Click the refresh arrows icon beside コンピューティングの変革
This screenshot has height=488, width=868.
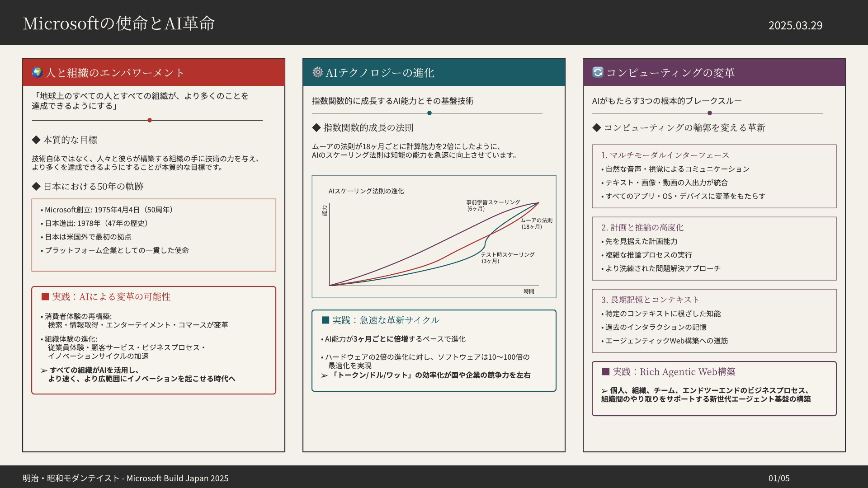(598, 72)
